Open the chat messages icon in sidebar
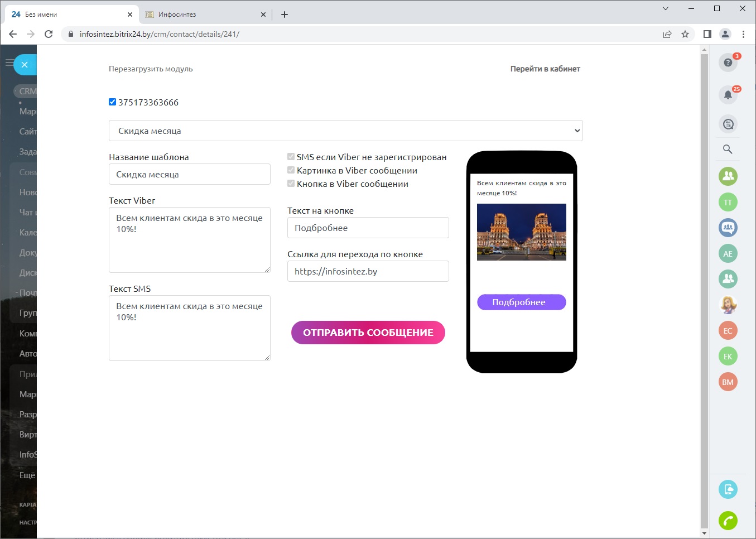756x539 pixels. 728,124
